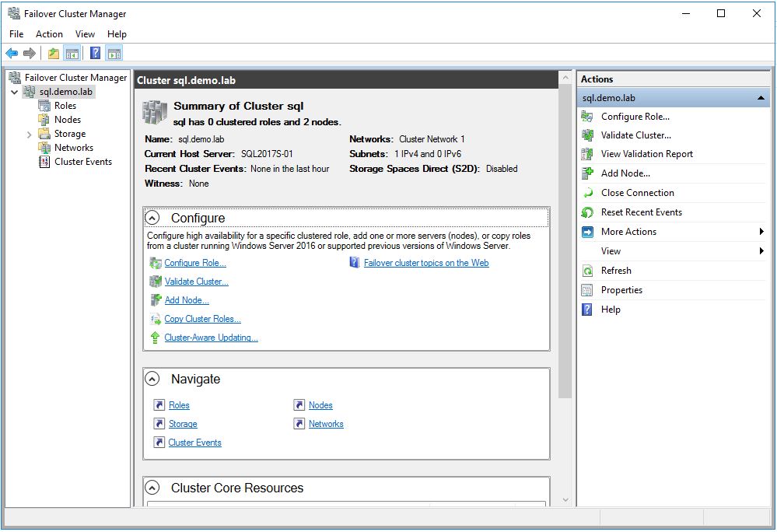The image size is (777, 532).
Task: Click the Validate Cluster icon in Actions
Action: coord(587,135)
